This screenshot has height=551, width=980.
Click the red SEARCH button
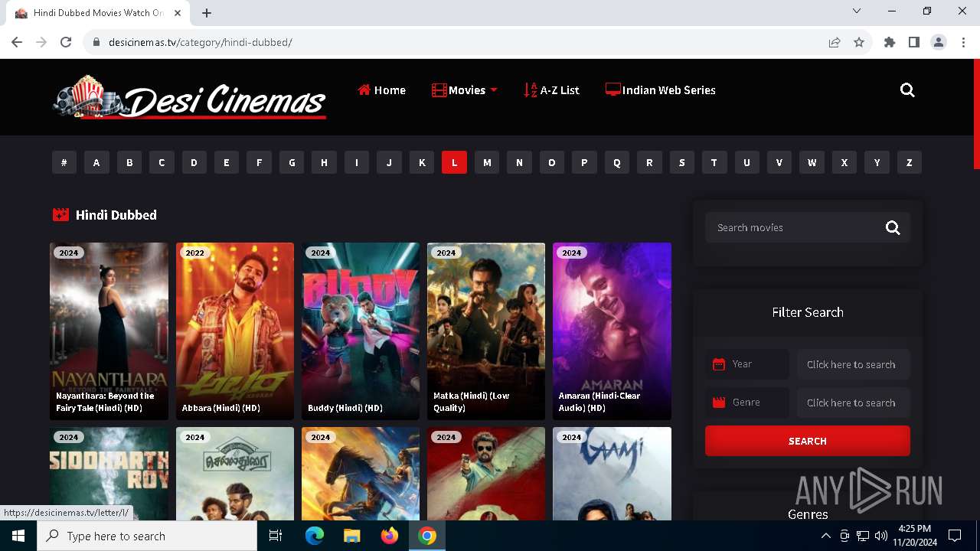click(x=808, y=441)
